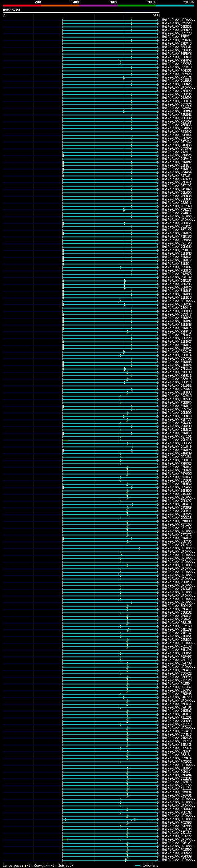Select the label UniRef100_C7E3V0
197x868 pixels.
coord(177,139)
